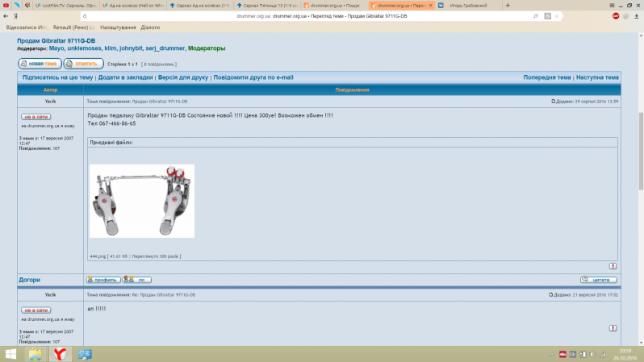Screen dimensions: 644x362
Task: Switch to 'Ад на колесах (Hell on Wh' tab
Action: [132, 6]
